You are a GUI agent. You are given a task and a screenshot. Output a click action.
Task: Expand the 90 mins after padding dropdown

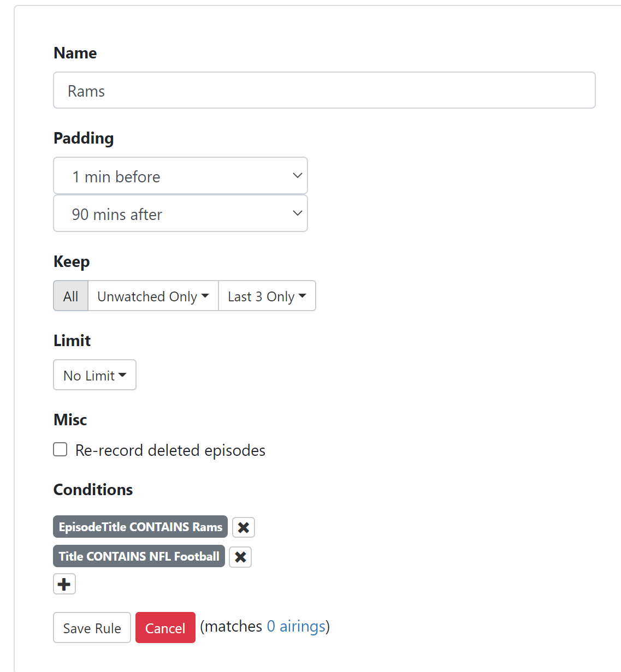(180, 213)
